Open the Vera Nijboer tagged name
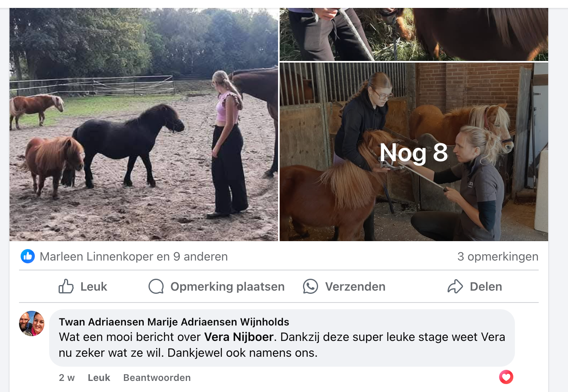This screenshot has height=392, width=568. [x=239, y=337]
